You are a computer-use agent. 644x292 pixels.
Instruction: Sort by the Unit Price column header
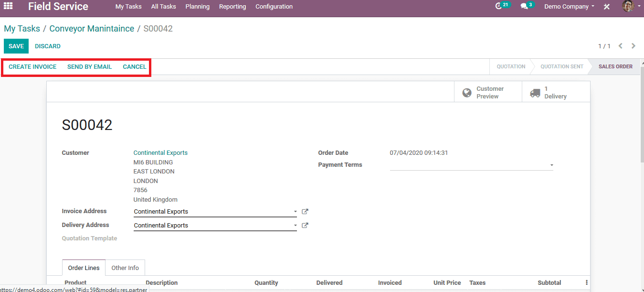(x=447, y=283)
